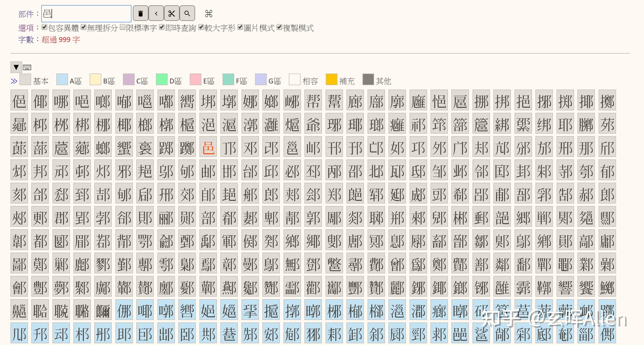Viewport: 644px width, 345px height.
Task: Click the 補充 orange swatch
Action: tap(332, 79)
